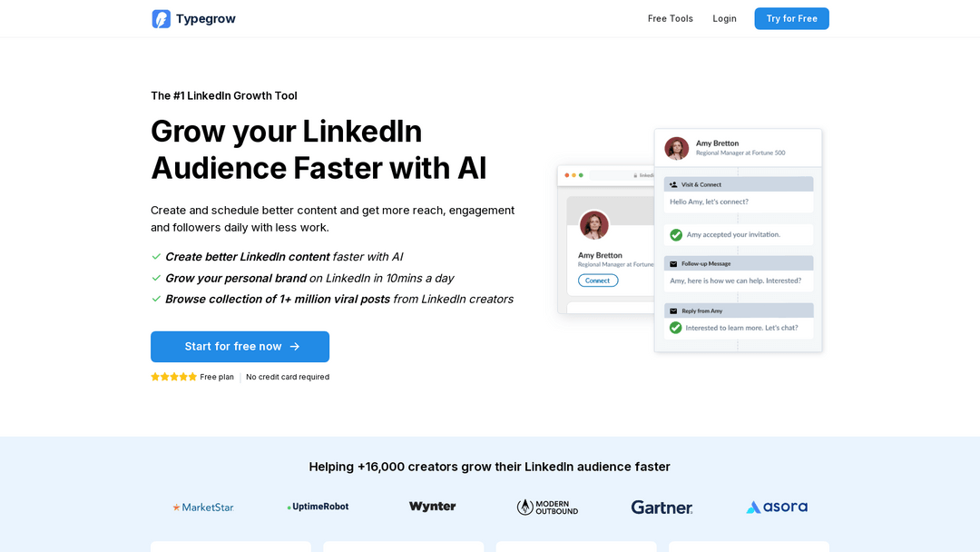980x552 pixels.
Task: Open the Login page link
Action: [x=724, y=19]
